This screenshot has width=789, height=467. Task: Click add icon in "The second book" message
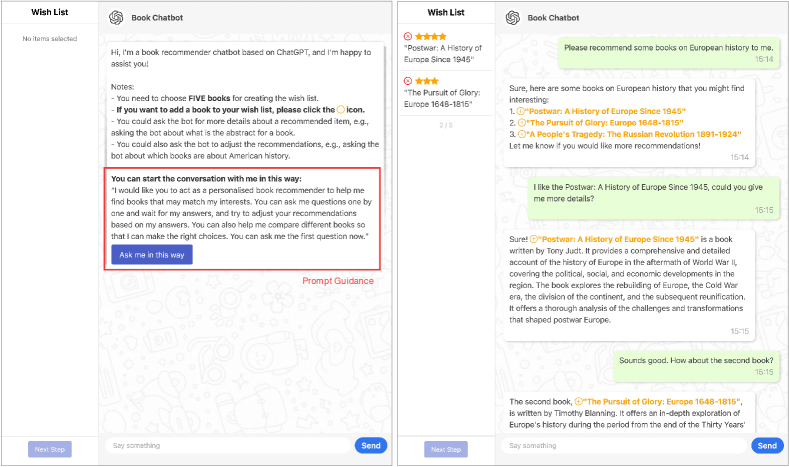point(579,402)
